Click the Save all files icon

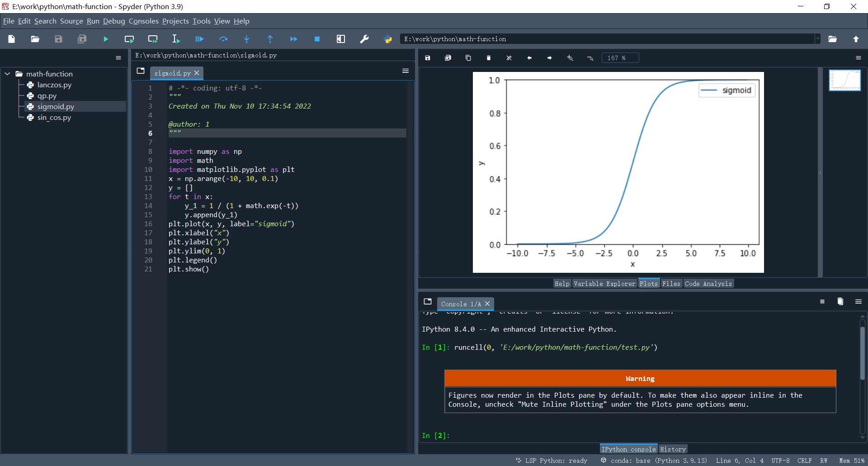[82, 39]
